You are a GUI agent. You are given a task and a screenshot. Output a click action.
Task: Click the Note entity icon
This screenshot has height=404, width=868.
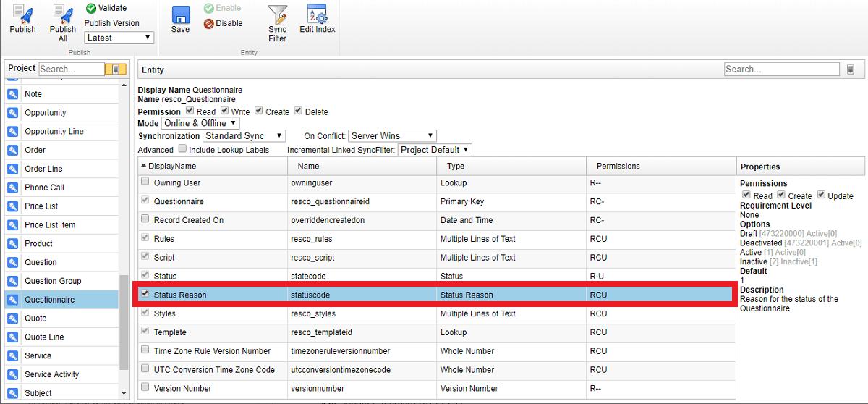point(13,94)
